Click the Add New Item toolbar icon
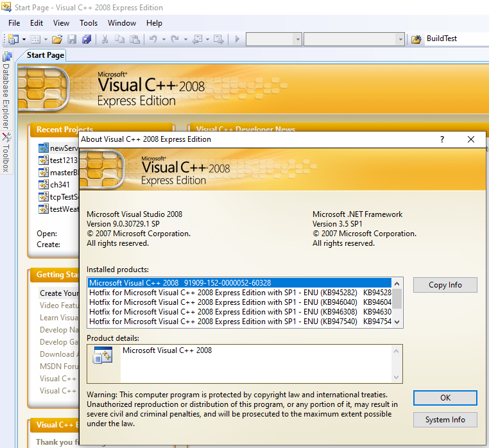This screenshot has height=448, width=489. [x=35, y=39]
